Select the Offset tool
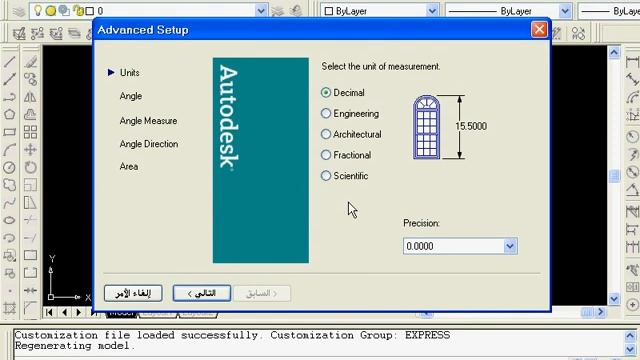 point(30,114)
